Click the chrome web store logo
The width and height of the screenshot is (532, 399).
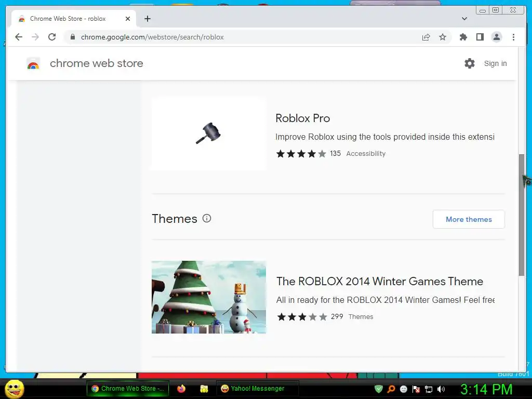[33, 63]
